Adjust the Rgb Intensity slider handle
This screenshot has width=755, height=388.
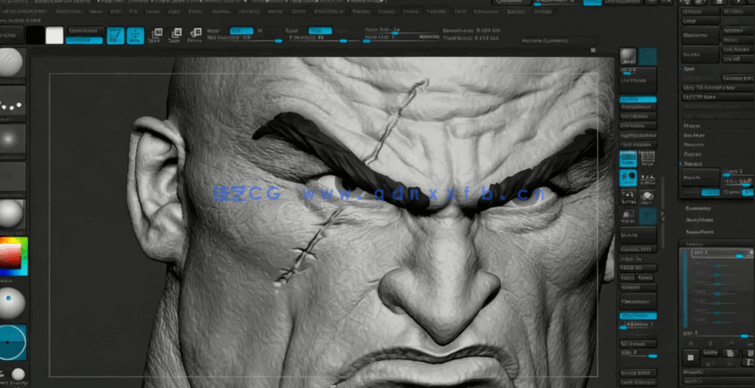[278, 41]
